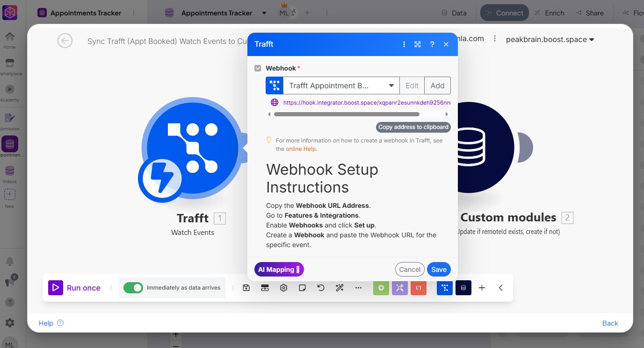Open the peakbrain.boost.space dropdown
This screenshot has width=644, height=348.
(550, 40)
